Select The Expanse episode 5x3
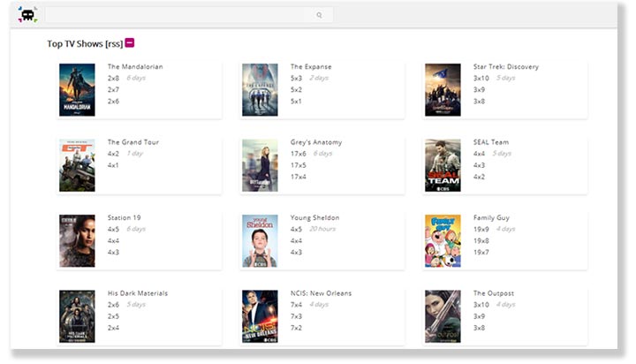 tap(296, 78)
